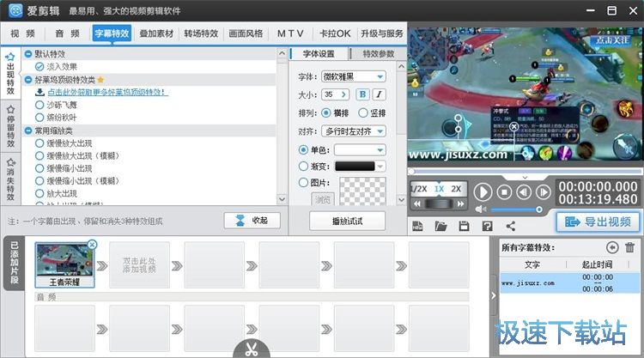Delete subtitle effect with the trash icon

(x=629, y=247)
